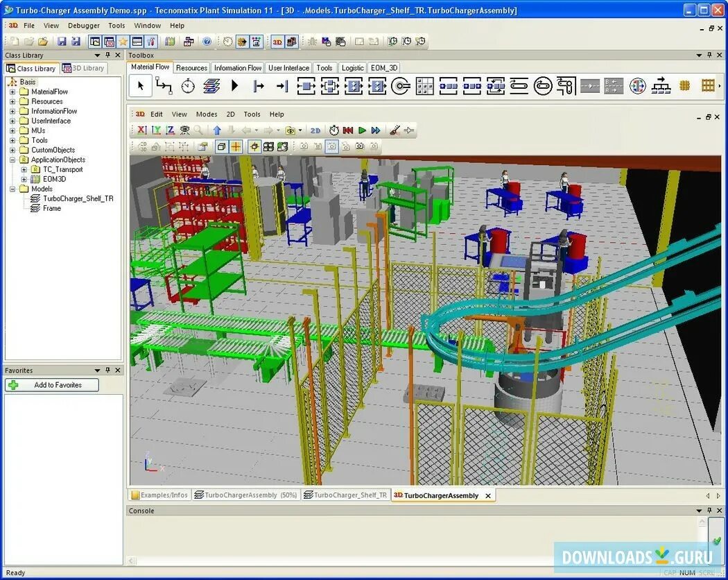
Task: Pick the FlowControl circular arrows icon
Action: pos(637,86)
